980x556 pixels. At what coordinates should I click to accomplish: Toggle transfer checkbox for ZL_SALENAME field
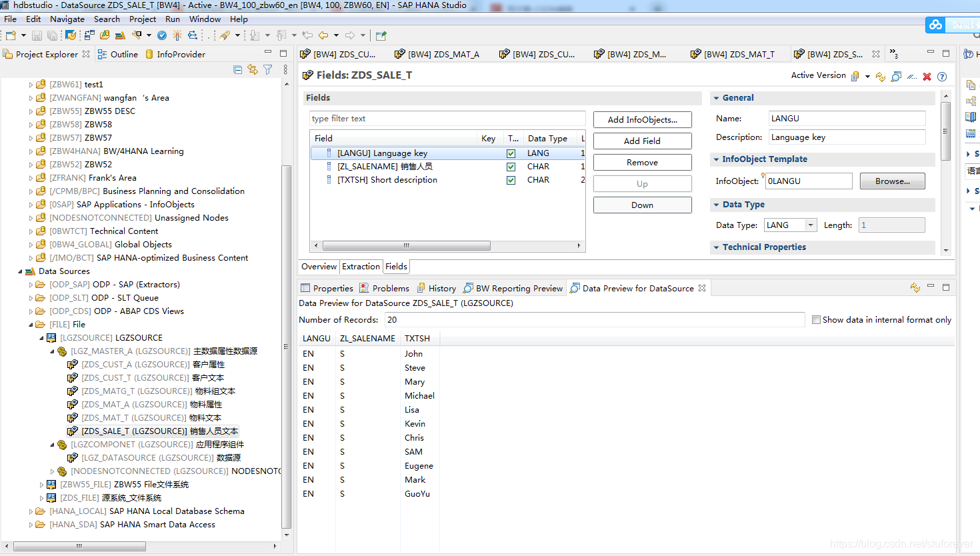[x=511, y=167]
